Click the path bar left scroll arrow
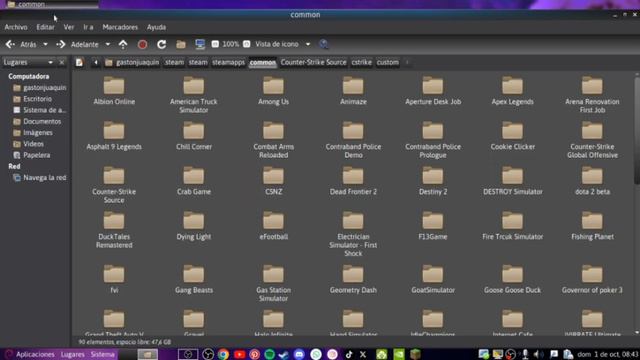640x360 pixels. tap(96, 62)
